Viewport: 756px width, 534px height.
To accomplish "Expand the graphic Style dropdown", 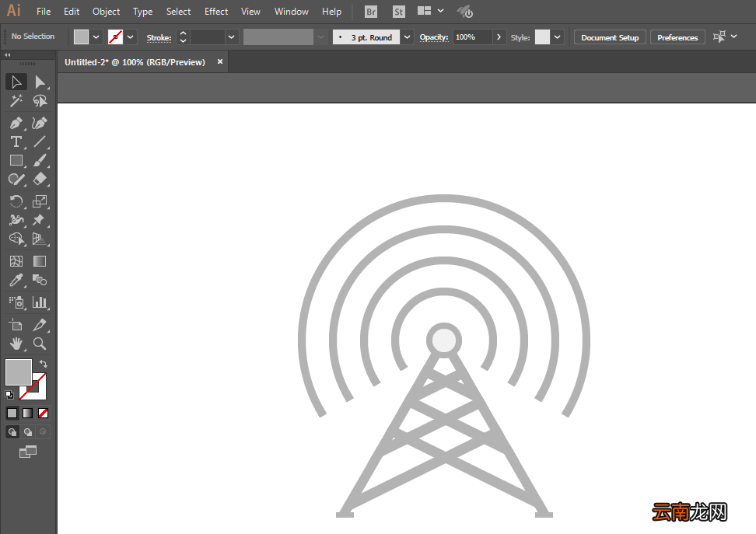I will [558, 37].
